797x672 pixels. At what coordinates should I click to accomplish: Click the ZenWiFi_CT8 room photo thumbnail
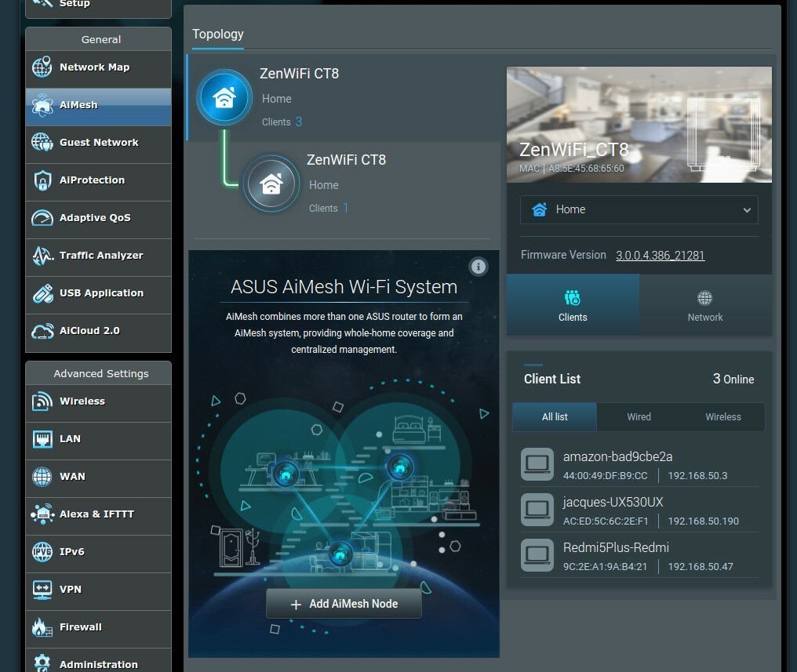[639, 125]
